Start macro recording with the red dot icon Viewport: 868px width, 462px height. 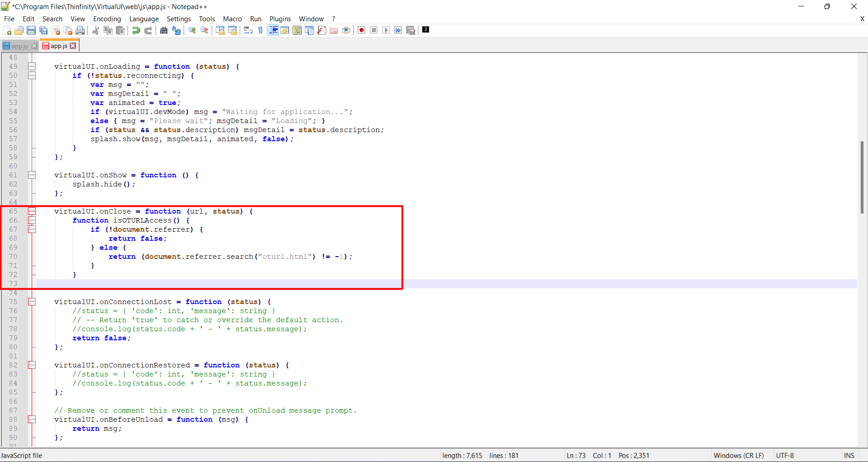coord(361,30)
